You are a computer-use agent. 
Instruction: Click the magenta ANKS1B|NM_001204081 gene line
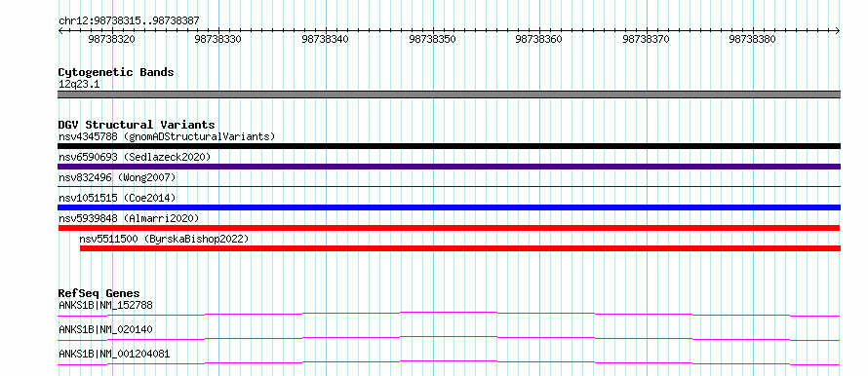(x=449, y=362)
